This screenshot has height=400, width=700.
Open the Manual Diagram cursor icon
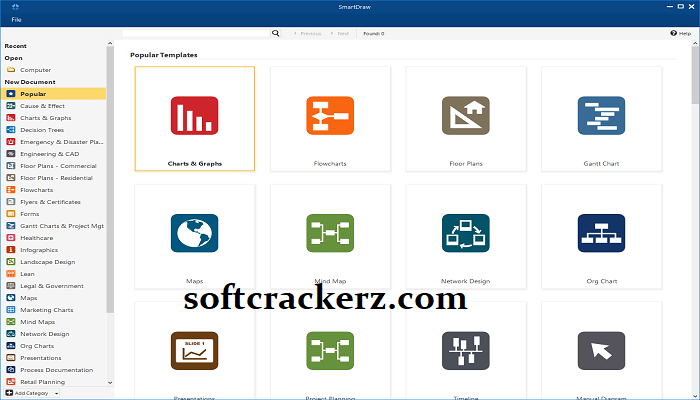pos(601,350)
